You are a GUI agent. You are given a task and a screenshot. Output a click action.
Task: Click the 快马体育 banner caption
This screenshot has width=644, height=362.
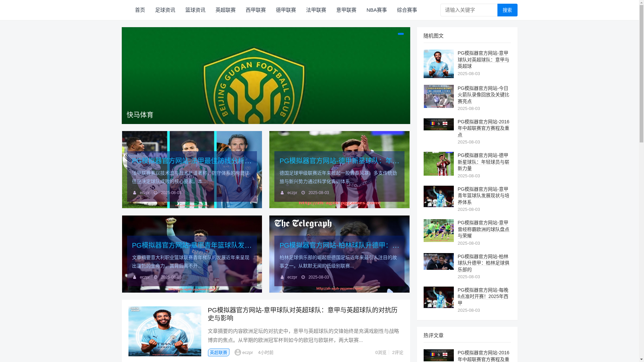(x=140, y=115)
